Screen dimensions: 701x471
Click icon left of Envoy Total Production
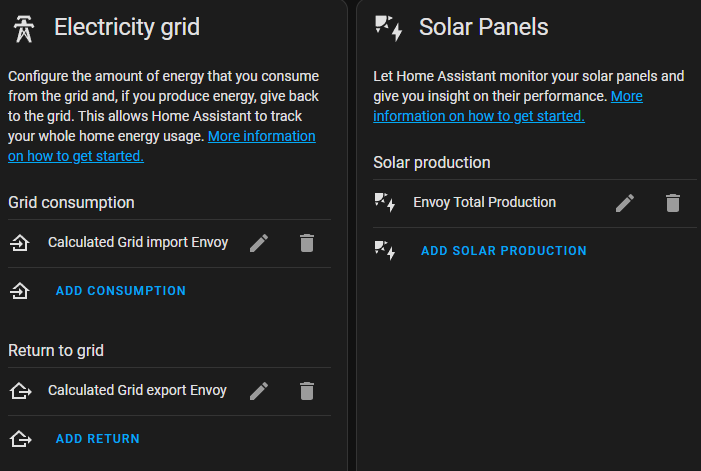(x=385, y=202)
